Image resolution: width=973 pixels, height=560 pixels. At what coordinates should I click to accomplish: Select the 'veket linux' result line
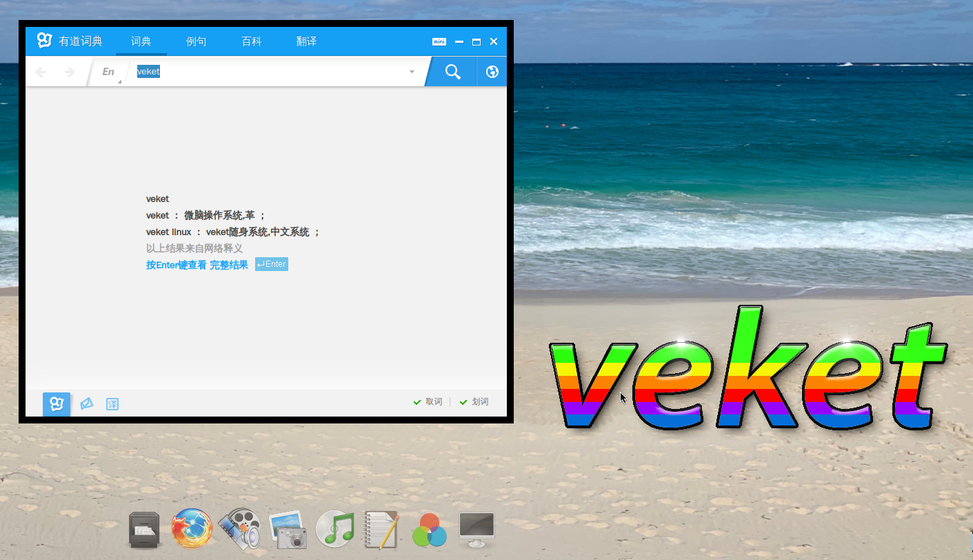(x=233, y=232)
